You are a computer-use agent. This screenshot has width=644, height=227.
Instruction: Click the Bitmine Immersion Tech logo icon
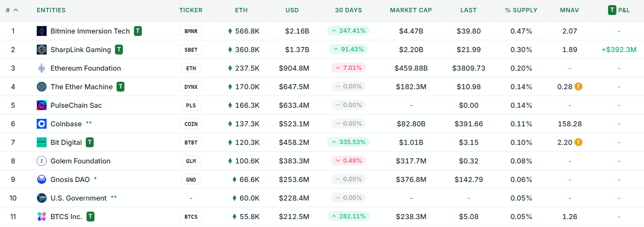click(41, 31)
